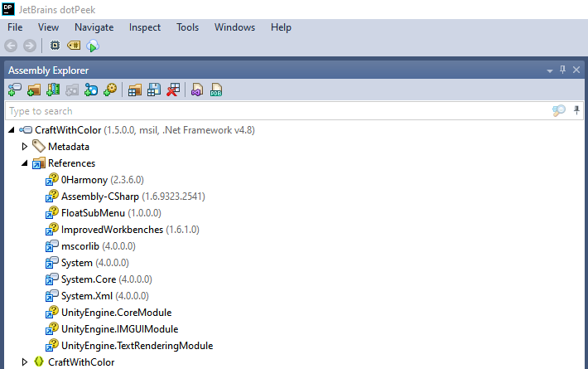
Task: Select UnityEngine.CoreModule reference
Action: point(116,313)
